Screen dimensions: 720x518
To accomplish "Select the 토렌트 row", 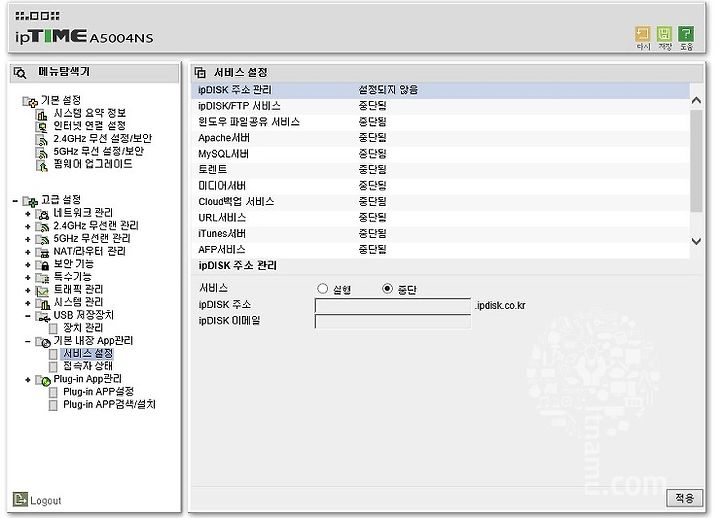I will [x=440, y=169].
